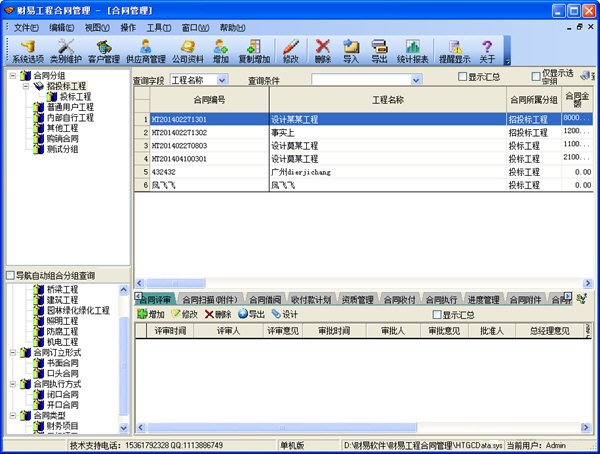This screenshot has height=454, width=600.
Task: Click the 合同所属分组 column header
Action: click(534, 100)
